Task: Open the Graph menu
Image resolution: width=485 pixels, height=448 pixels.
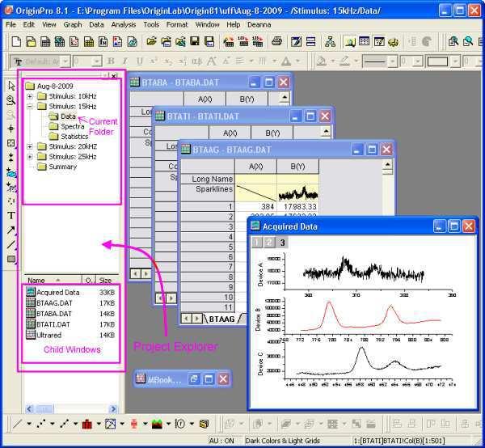Action: pyautogui.click(x=73, y=24)
